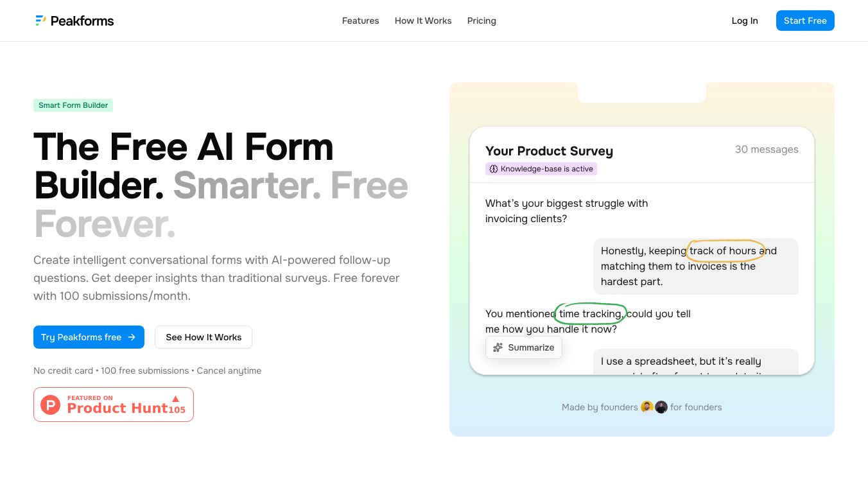Click the yellow founder avatar
This screenshot has height=488, width=868.
point(647,406)
